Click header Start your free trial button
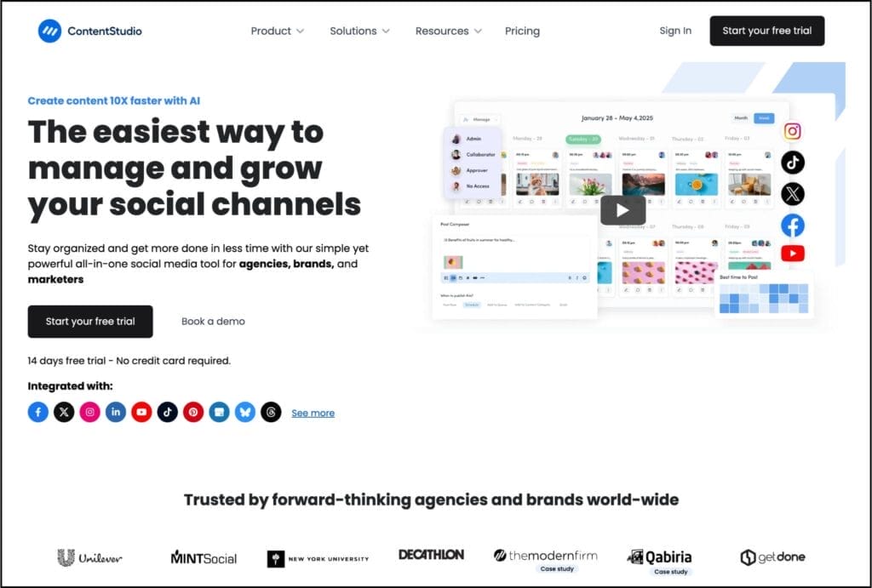872x588 pixels. pyautogui.click(x=767, y=31)
